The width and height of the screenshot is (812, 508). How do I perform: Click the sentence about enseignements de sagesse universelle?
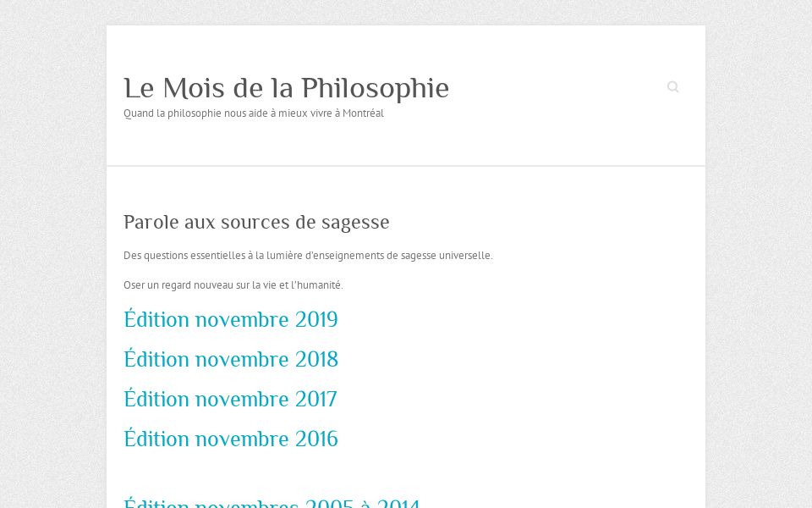click(x=307, y=255)
